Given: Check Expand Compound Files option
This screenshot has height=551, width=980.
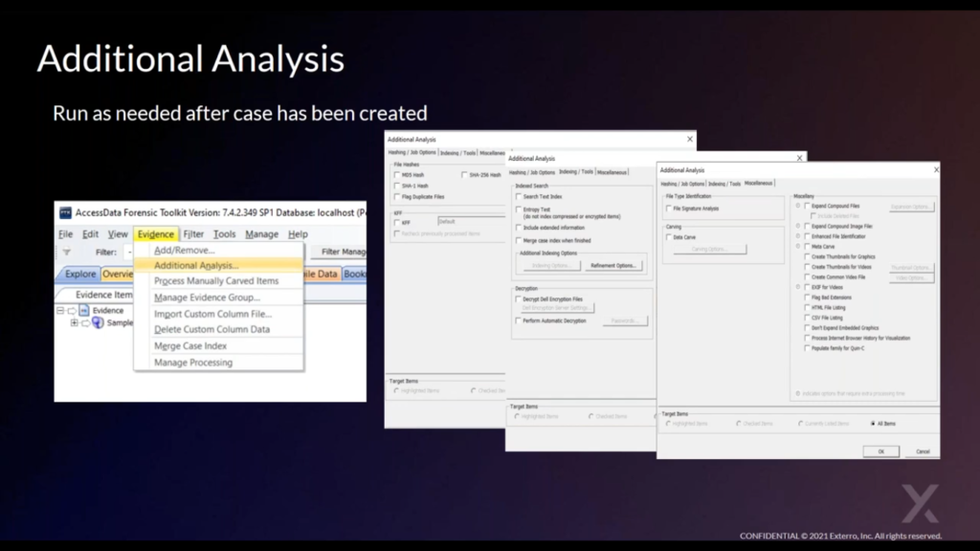Looking at the screenshot, I should pyautogui.click(x=808, y=206).
